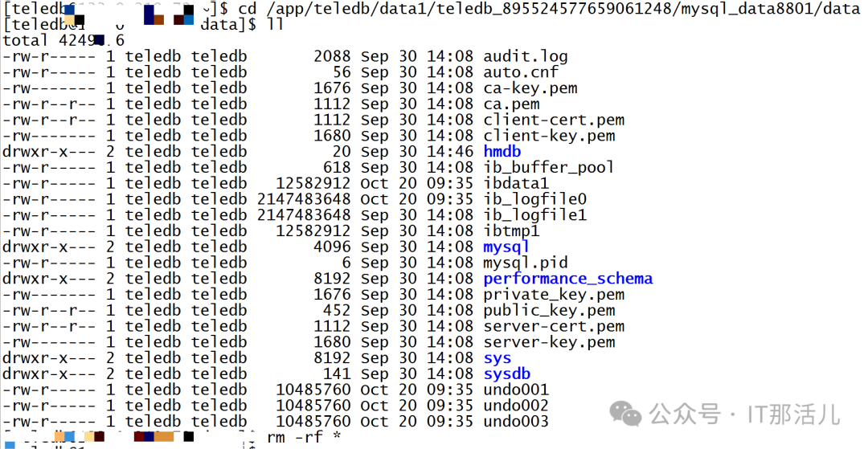
Task: Click the ib_logfile0 filename
Action: tap(535, 199)
